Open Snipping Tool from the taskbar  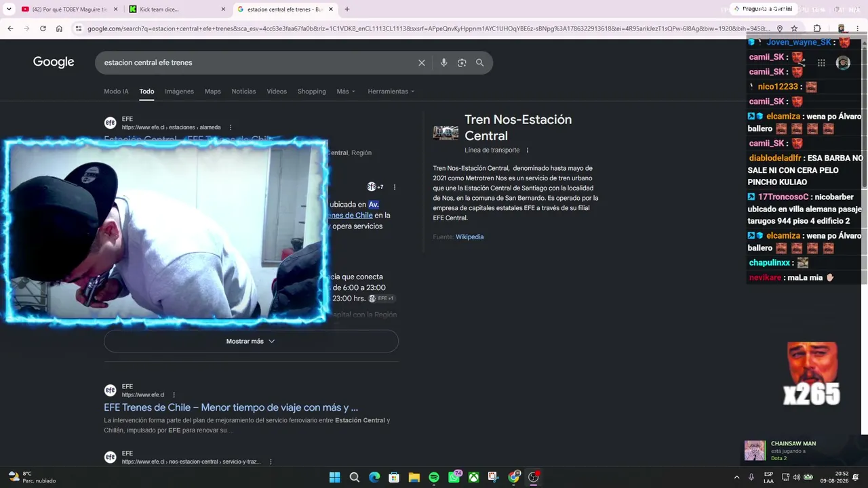pos(493,477)
